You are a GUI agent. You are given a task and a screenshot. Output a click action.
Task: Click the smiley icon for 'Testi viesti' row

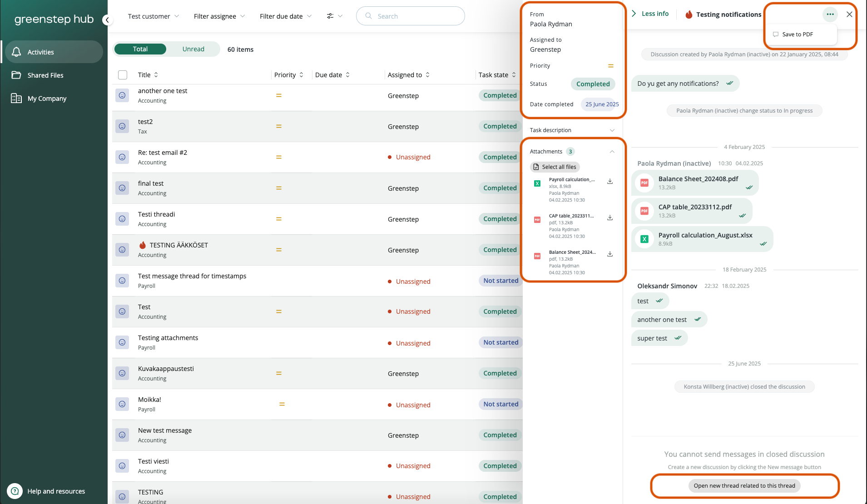pyautogui.click(x=122, y=466)
